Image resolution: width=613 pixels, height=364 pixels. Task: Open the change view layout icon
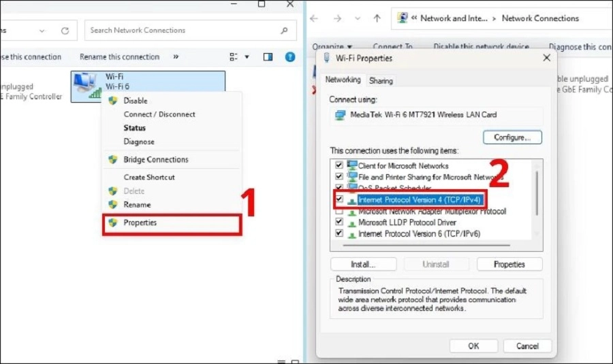coord(234,57)
